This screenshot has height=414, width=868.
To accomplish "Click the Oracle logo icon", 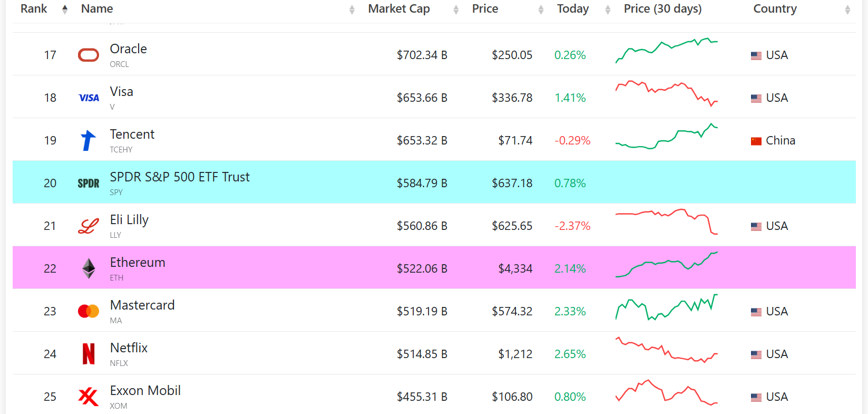I will tap(89, 55).
